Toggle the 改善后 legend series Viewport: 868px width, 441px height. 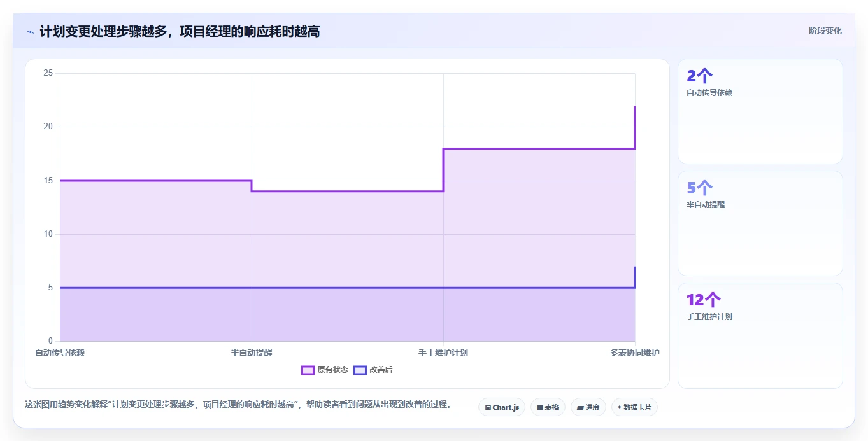(x=373, y=370)
